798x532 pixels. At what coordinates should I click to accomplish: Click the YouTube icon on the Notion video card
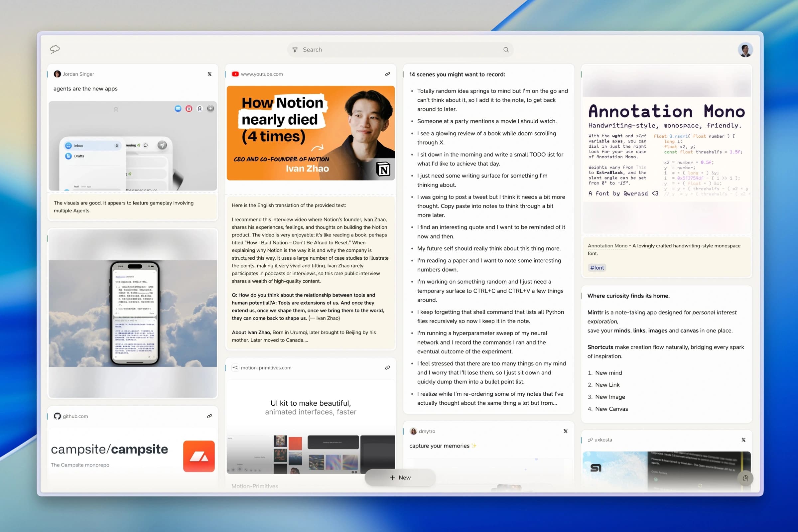(x=235, y=73)
